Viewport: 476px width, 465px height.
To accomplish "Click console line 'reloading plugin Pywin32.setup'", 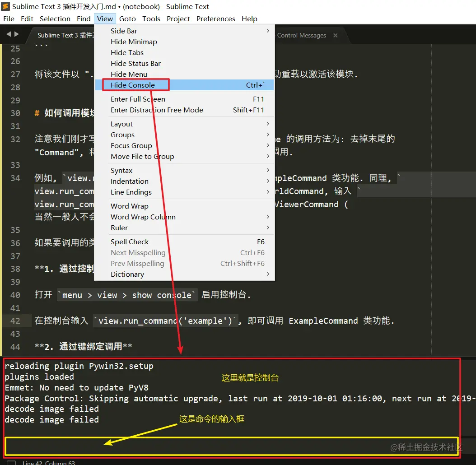I will tap(79, 366).
